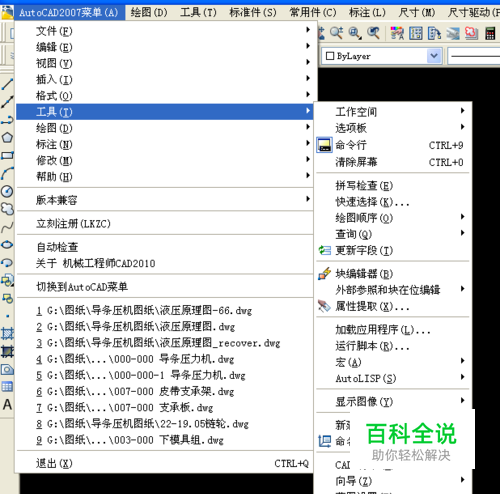Click 立刻注册(LKZC) menu entry
The width and height of the screenshot is (500, 494).
tap(165, 223)
